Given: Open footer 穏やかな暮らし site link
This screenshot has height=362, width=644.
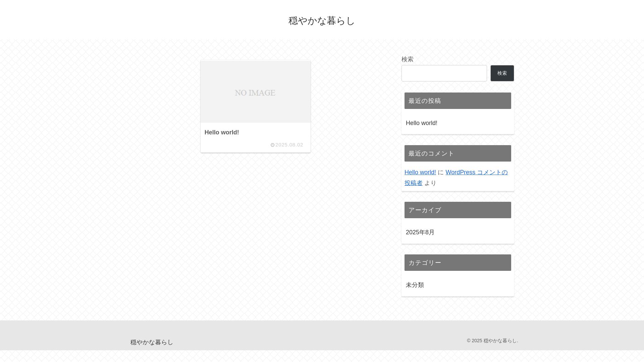Looking at the screenshot, I should (x=152, y=342).
